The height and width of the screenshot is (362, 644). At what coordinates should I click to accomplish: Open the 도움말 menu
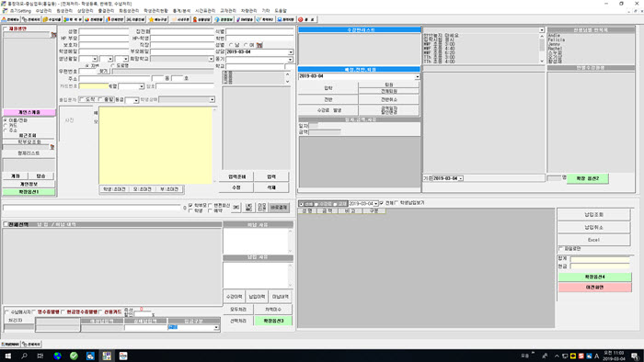pyautogui.click(x=281, y=10)
